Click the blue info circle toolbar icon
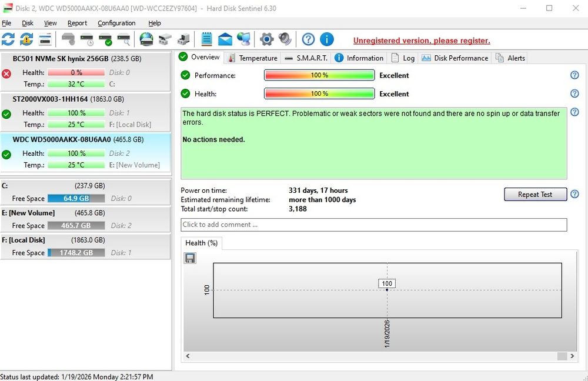The image size is (588, 381). pos(326,39)
